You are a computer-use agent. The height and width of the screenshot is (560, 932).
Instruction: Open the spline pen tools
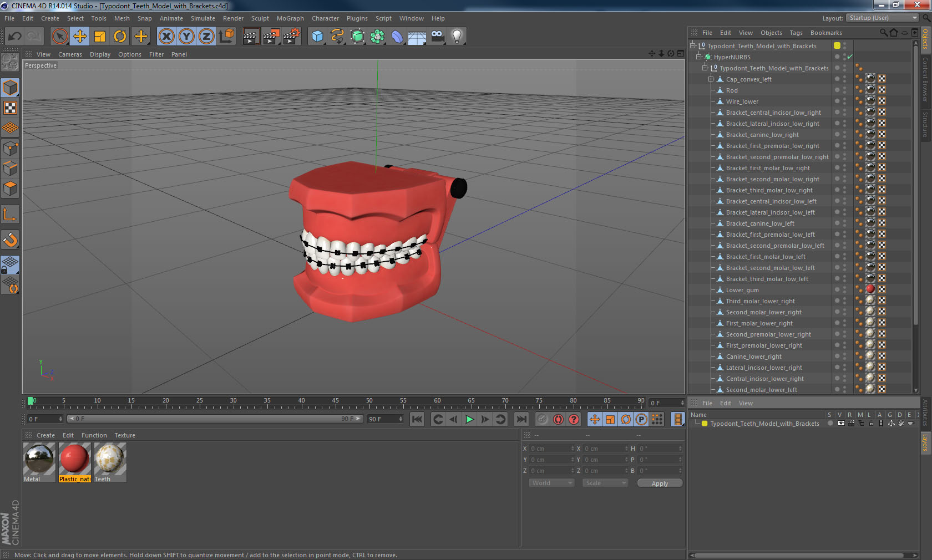(x=337, y=37)
